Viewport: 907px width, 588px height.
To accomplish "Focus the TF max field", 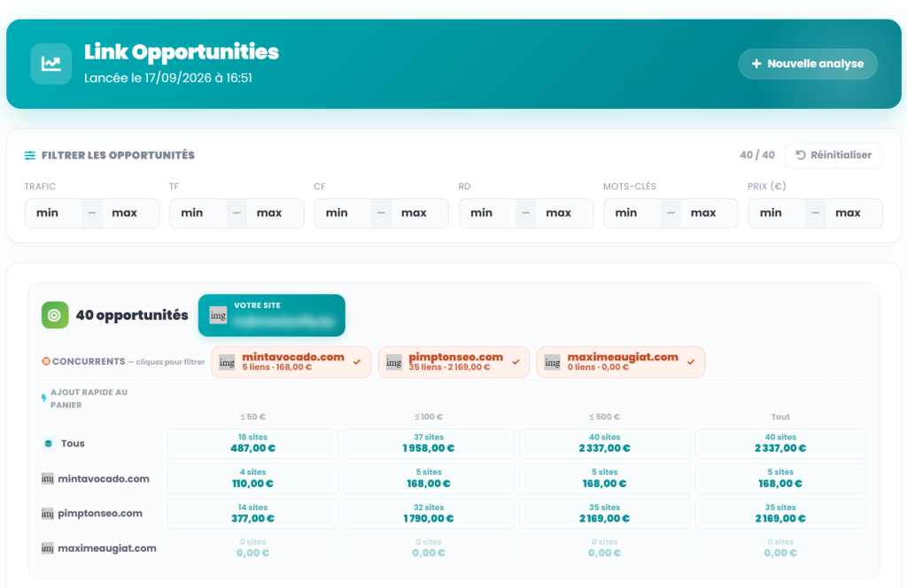I will click(275, 213).
